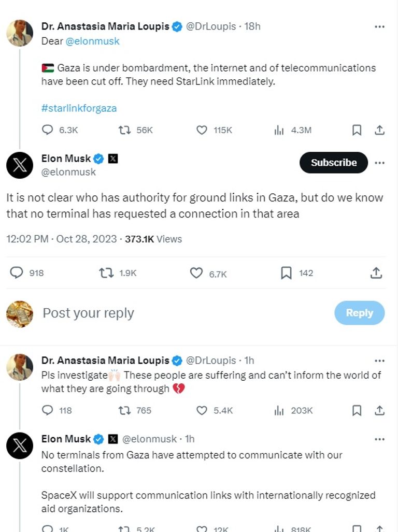Repost the first Dr. Loupis post (56K)
The height and width of the screenshot is (532, 398).
124,130
